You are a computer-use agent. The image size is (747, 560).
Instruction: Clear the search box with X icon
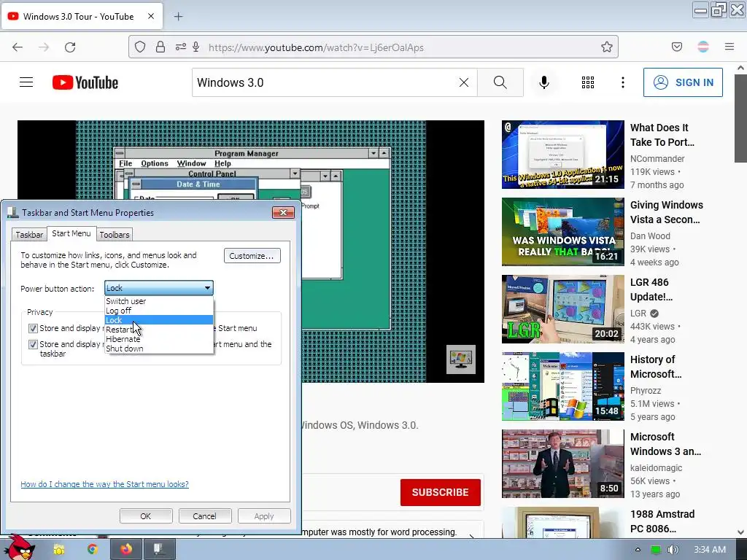(463, 82)
